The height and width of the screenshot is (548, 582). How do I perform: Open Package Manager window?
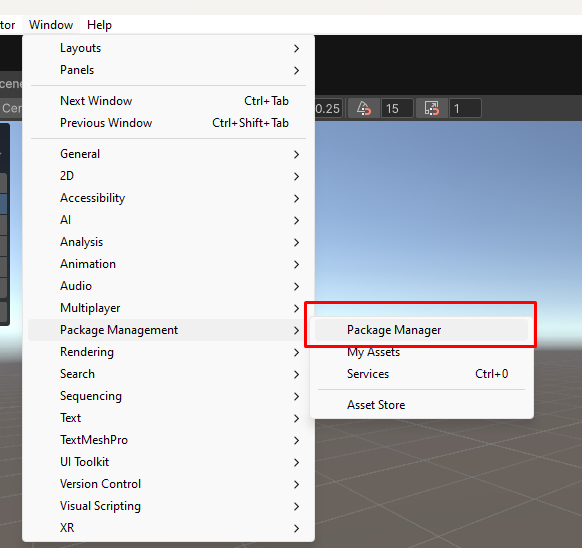click(x=421, y=330)
